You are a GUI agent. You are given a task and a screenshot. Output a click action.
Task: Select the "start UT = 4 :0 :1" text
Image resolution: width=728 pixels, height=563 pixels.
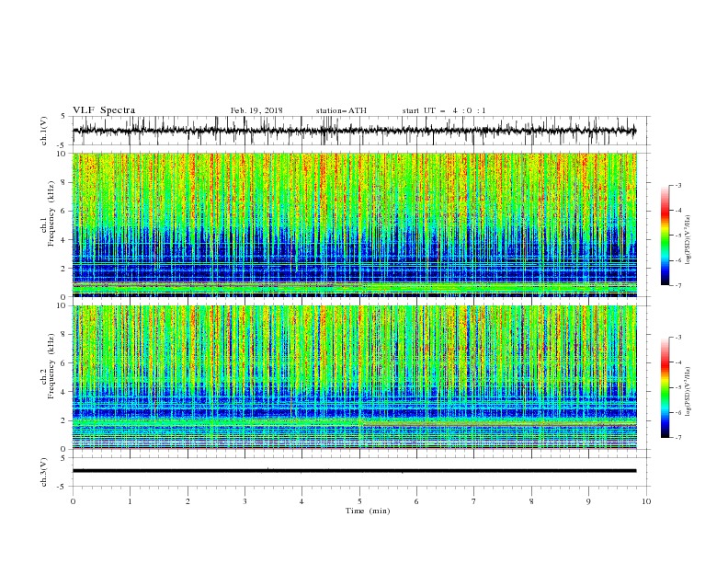(444, 110)
